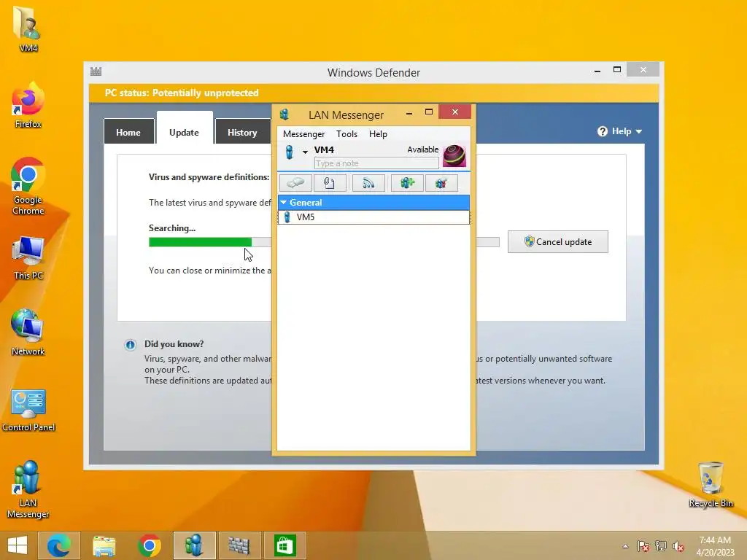
Task: Open the Windows Defender Help dropdown
Action: [x=619, y=131]
